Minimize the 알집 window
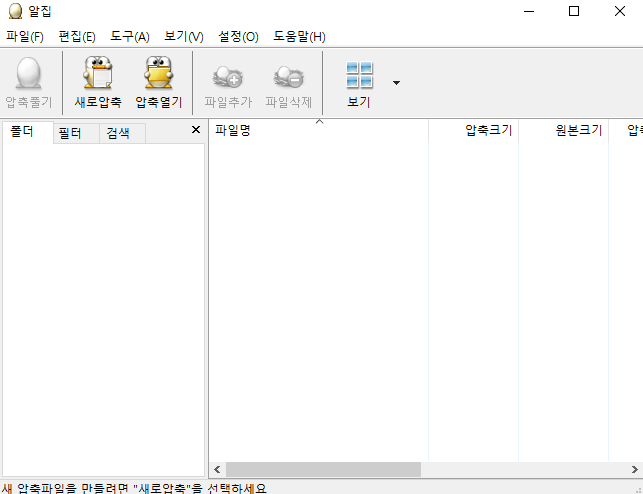The height and width of the screenshot is (494, 643). pyautogui.click(x=529, y=11)
